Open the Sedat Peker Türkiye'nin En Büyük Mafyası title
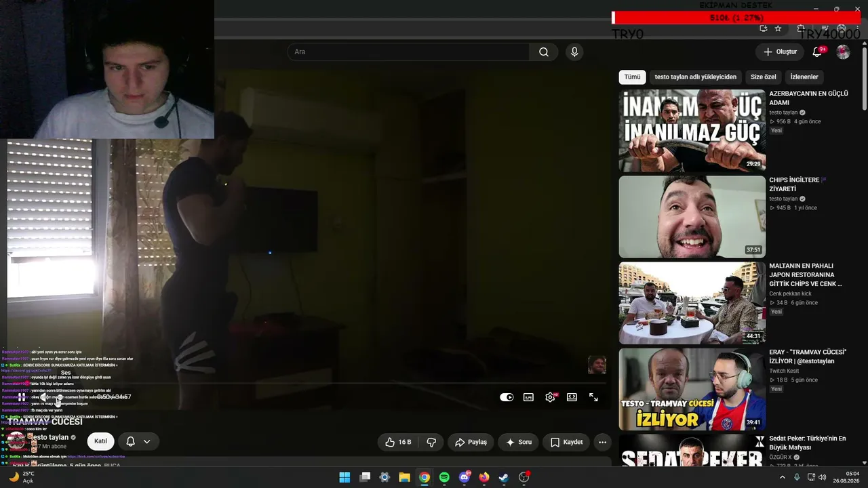The height and width of the screenshot is (488, 868). (808, 443)
